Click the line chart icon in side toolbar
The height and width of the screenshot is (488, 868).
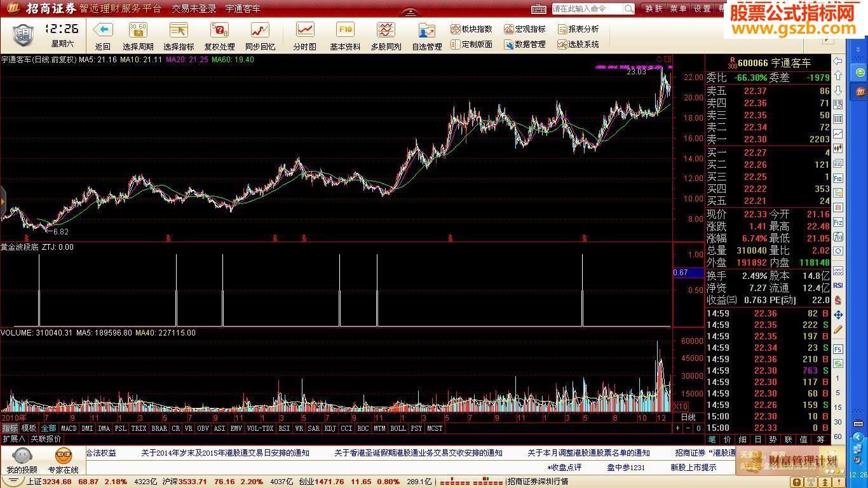pyautogui.click(x=838, y=134)
